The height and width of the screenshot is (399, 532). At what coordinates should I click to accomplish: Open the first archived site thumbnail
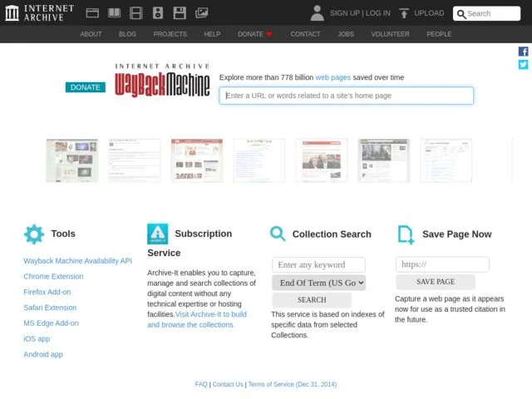click(x=72, y=160)
